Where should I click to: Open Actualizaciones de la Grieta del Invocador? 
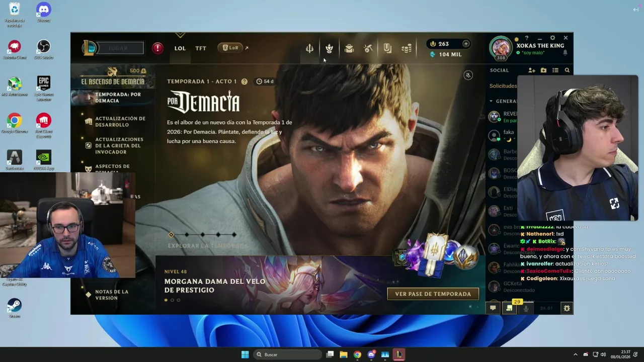113,145
